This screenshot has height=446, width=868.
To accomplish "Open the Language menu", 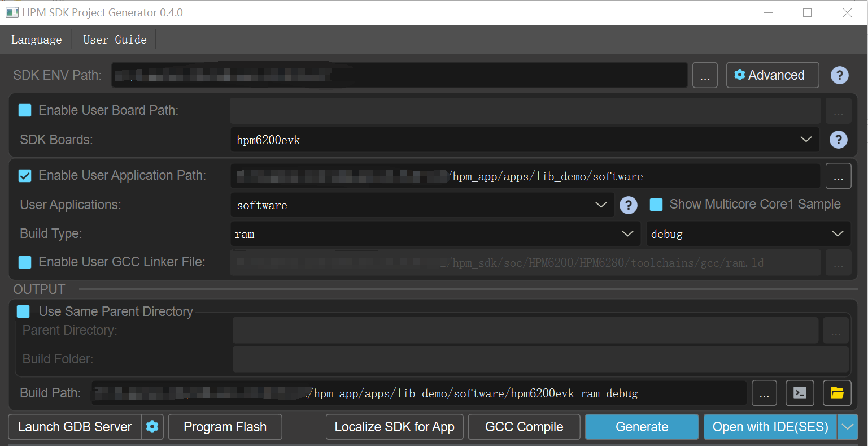I will [x=37, y=40].
